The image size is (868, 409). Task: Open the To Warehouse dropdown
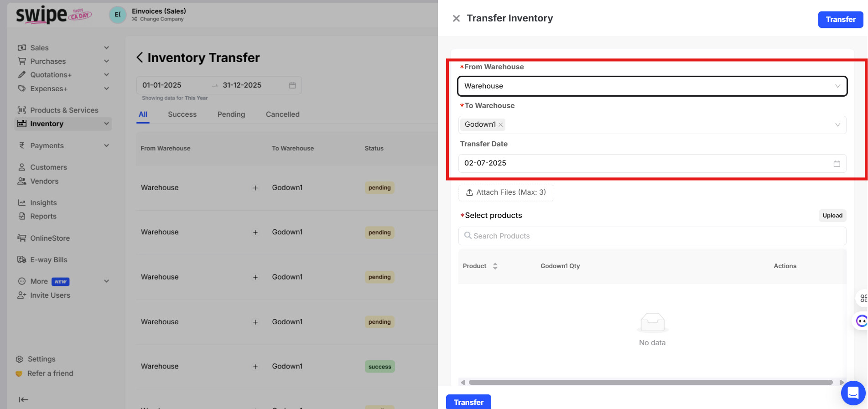(x=652, y=124)
